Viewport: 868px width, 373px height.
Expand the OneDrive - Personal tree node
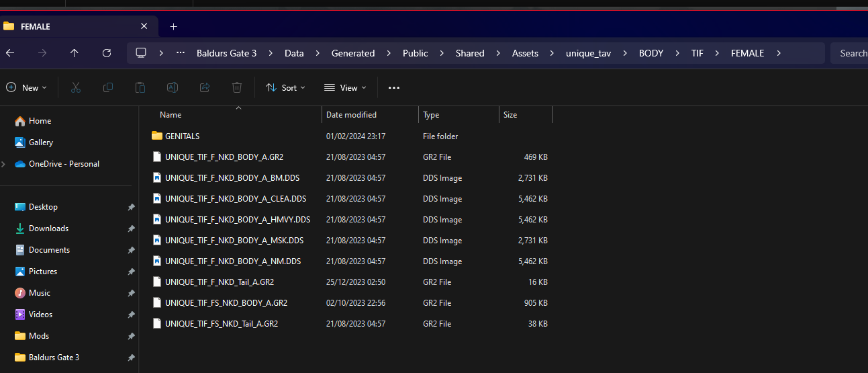[x=4, y=164]
